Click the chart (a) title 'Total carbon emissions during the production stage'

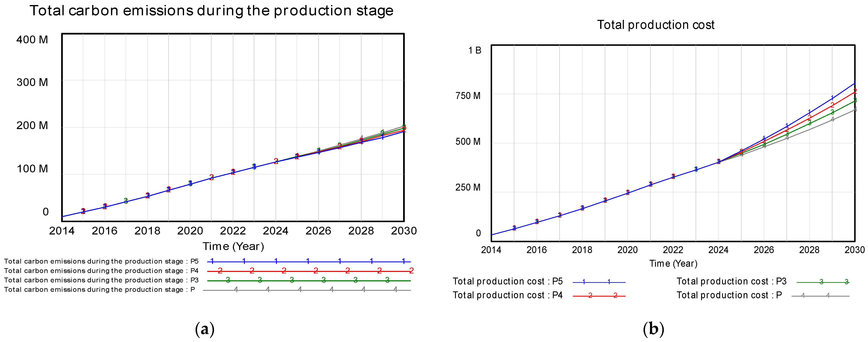point(212,11)
